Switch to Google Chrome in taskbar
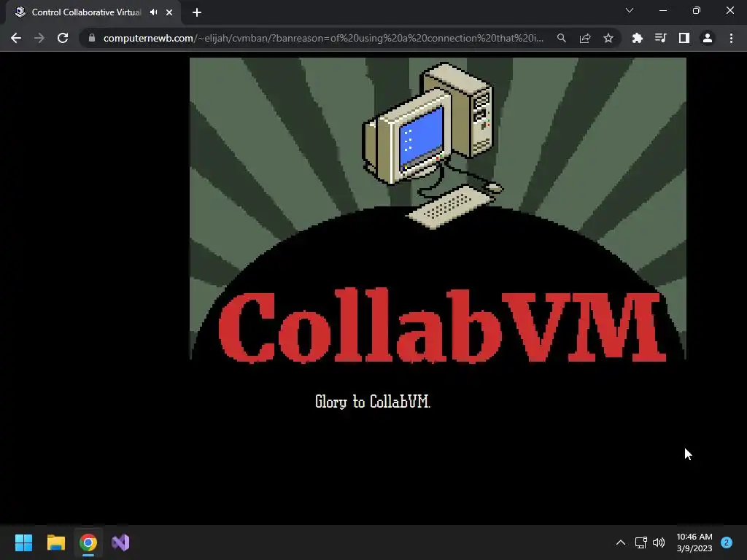Screen dimensions: 747x560 point(88,542)
